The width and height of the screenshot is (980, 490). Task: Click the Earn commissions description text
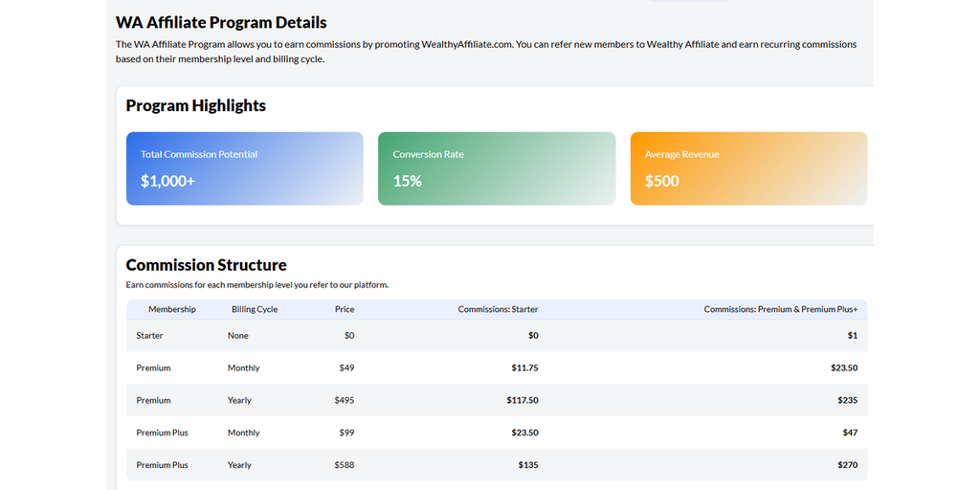coord(257,285)
